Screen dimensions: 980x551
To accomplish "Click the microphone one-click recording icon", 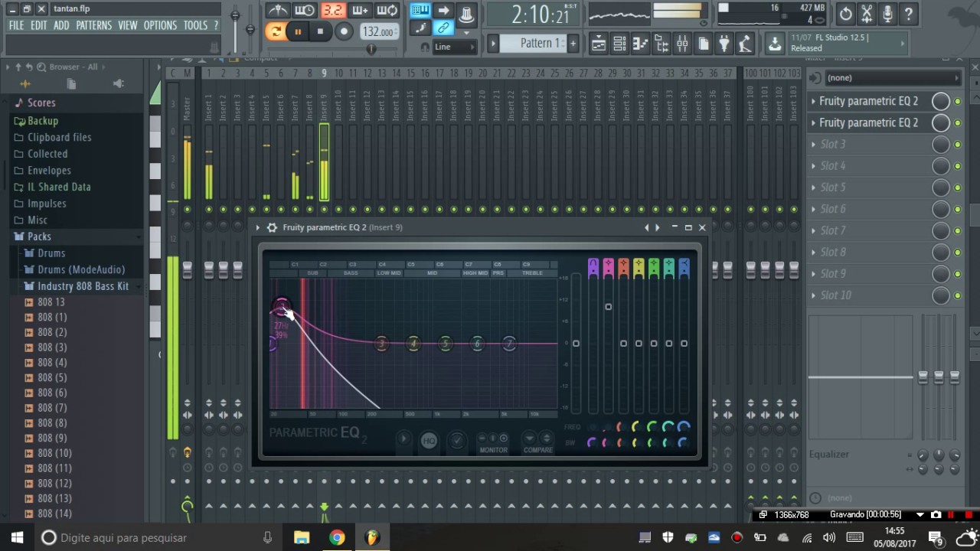I will pyautogui.click(x=887, y=13).
